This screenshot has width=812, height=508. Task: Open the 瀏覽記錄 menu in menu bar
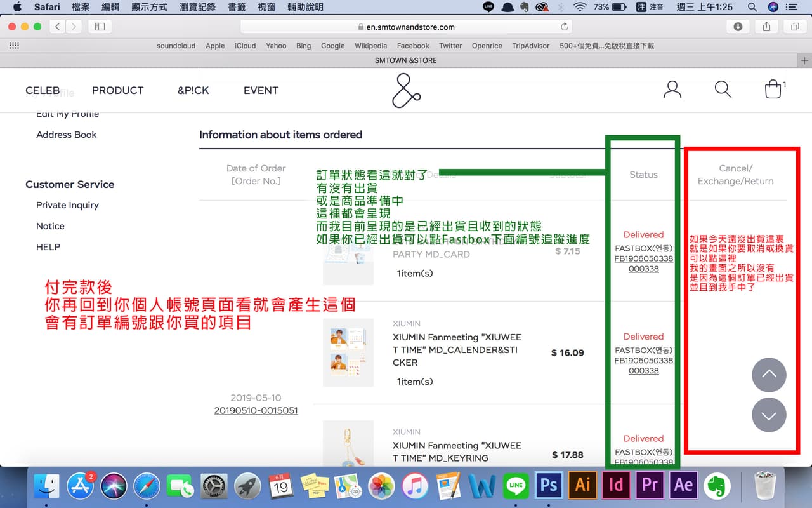(198, 7)
